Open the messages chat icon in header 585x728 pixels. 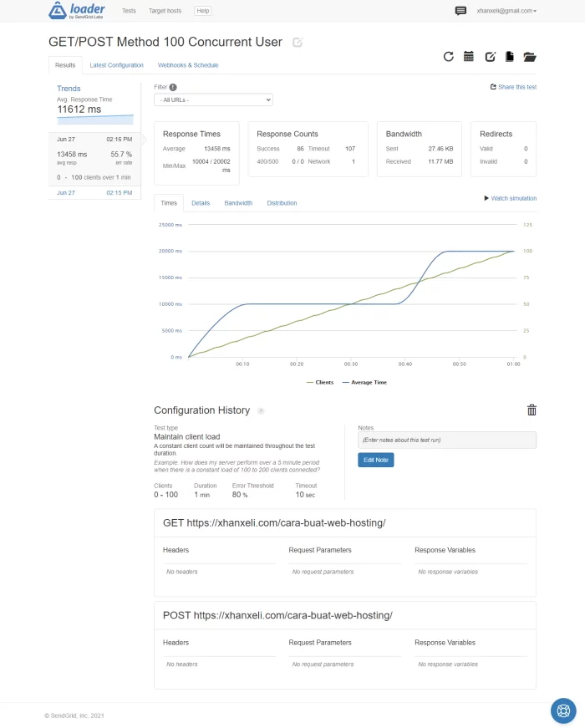pyautogui.click(x=460, y=11)
